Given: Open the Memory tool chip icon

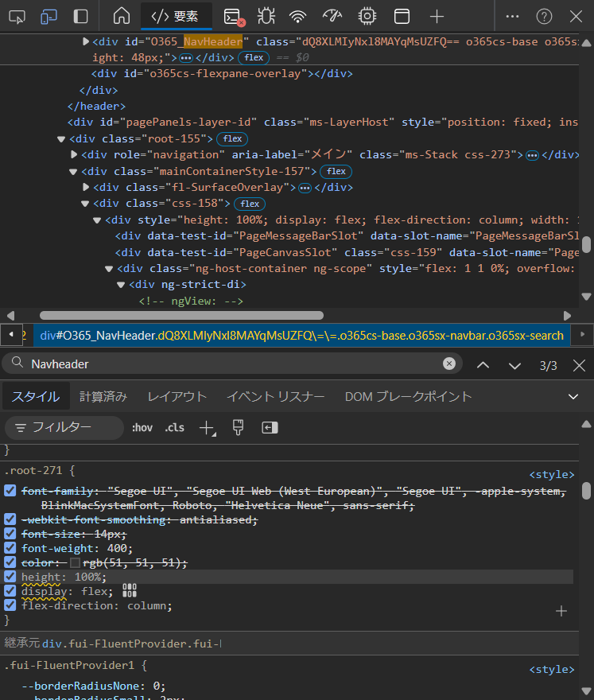Looking at the screenshot, I should pyautogui.click(x=367, y=16).
